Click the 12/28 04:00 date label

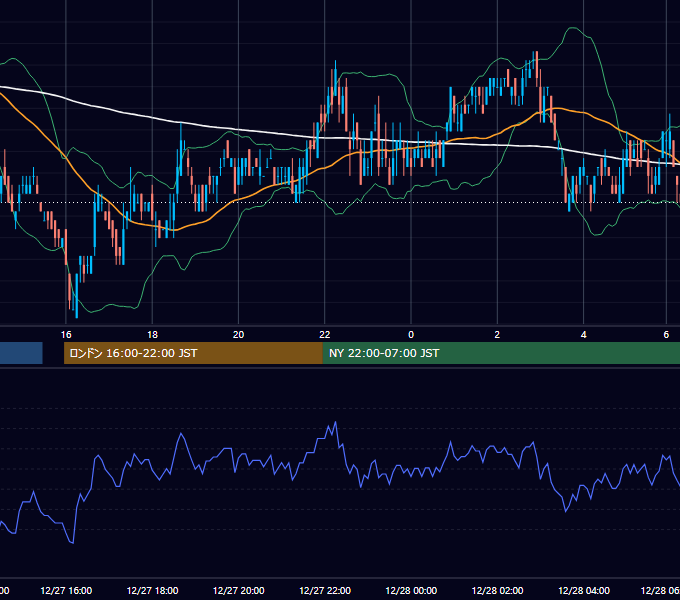coord(584,591)
